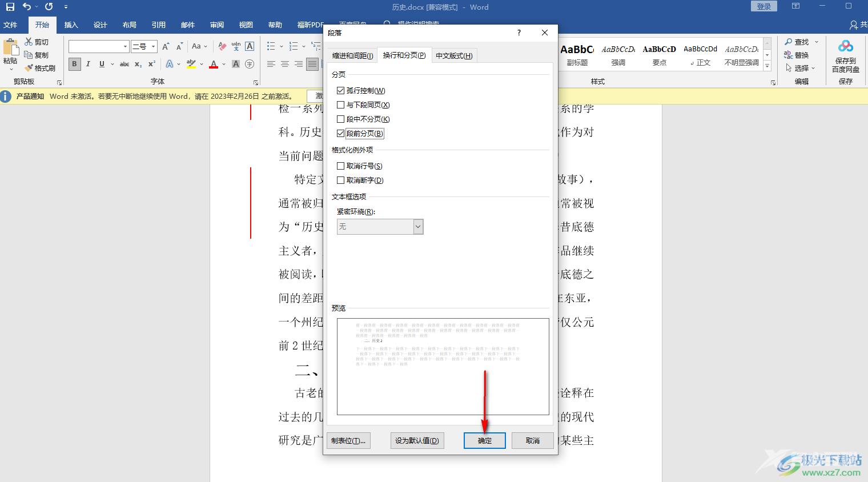This screenshot has height=482, width=868.
Task: Open the highlight color dropdown arrow
Action: tap(202, 64)
